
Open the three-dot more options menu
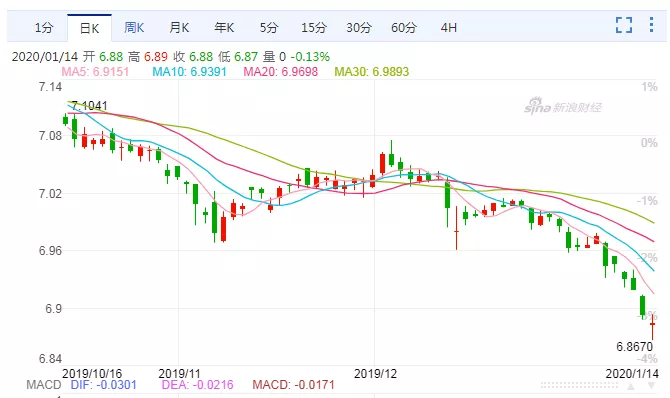coord(651,25)
